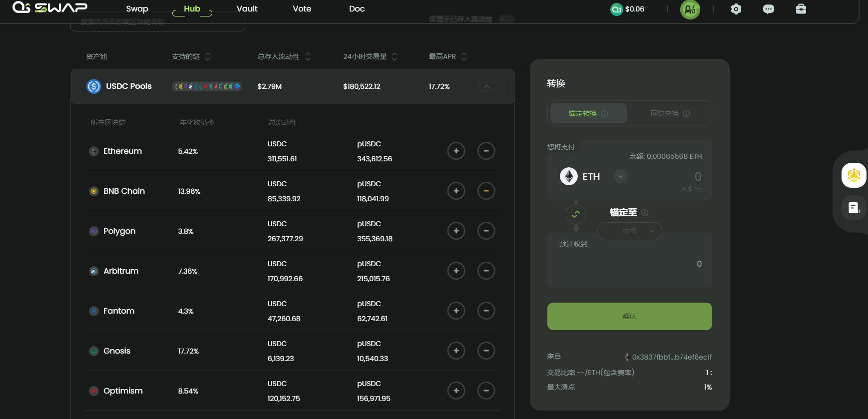Viewport: 868px width, 419px height.
Task: Add liquidity to Arbitrum pool
Action: pyautogui.click(x=456, y=271)
